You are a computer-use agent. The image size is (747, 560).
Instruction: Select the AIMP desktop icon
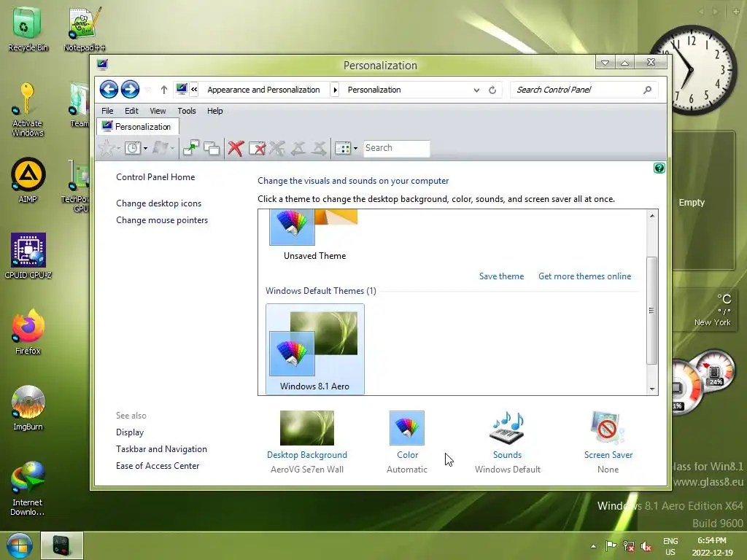click(28, 181)
